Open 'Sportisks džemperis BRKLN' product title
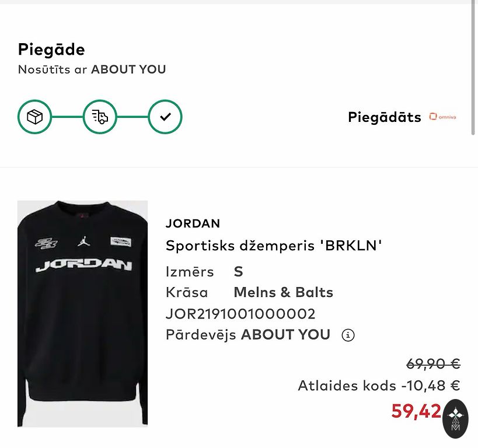The height and width of the screenshot is (448, 478). [x=274, y=246]
